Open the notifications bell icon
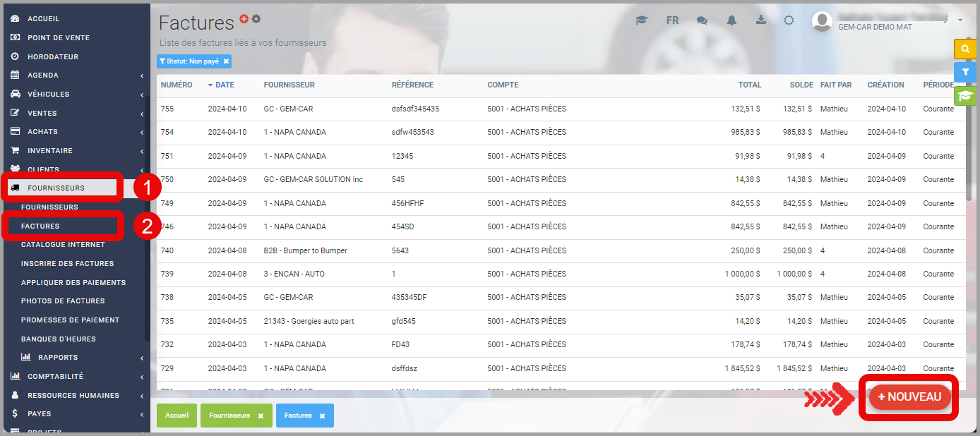980x436 pixels. point(731,20)
